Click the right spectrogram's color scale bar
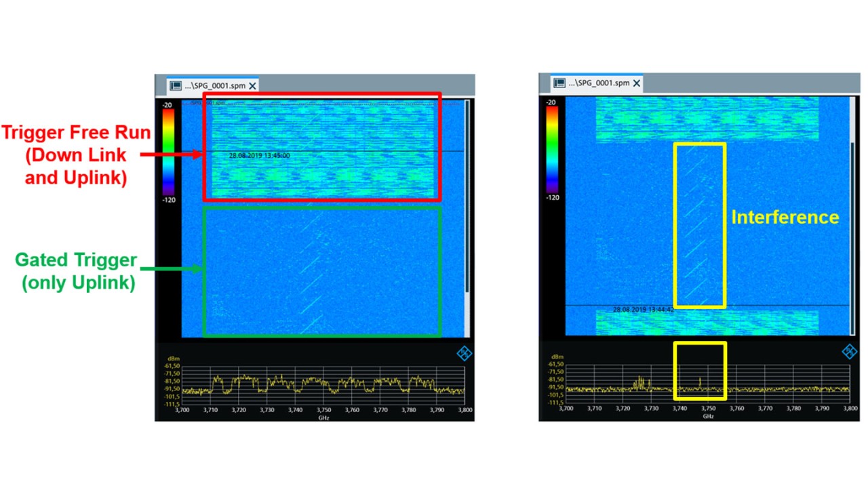 click(x=551, y=149)
